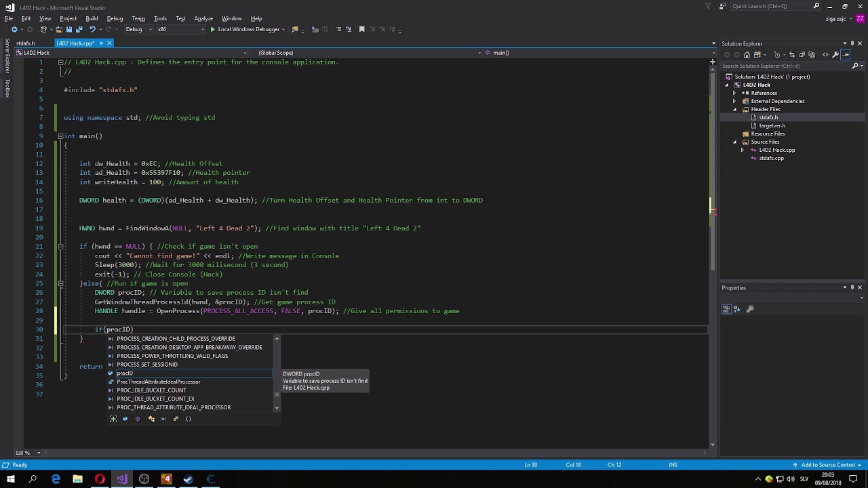The height and width of the screenshot is (488, 868).
Task: Expand L4D2 Hack.cpp in Solution Explorer
Action: coord(743,150)
